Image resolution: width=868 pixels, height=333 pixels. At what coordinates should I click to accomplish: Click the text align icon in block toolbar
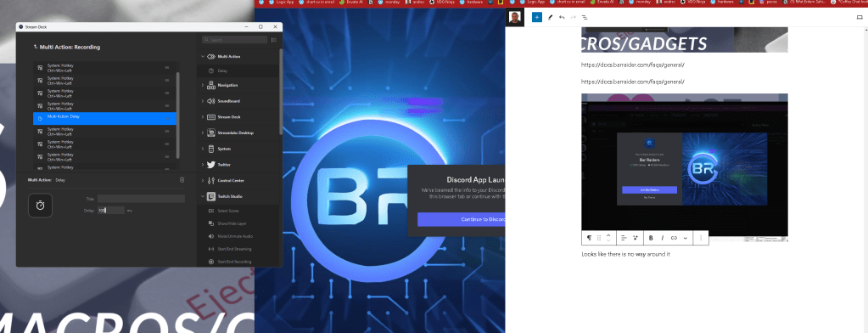click(x=624, y=238)
